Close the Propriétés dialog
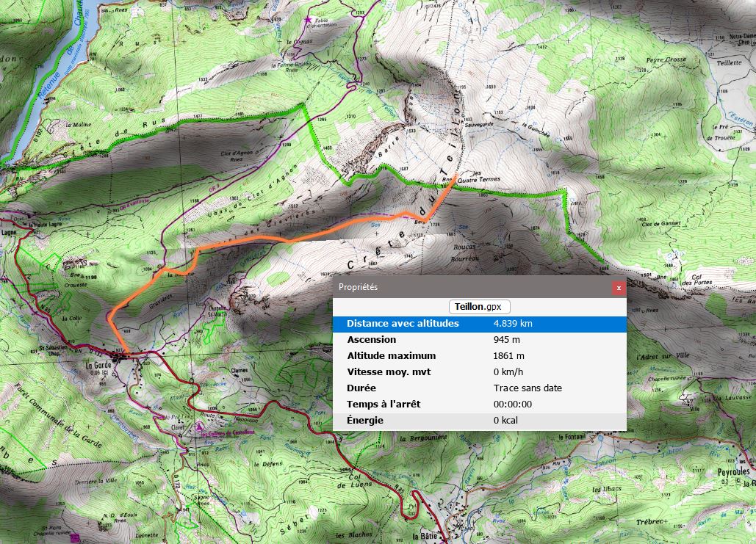 click(x=619, y=288)
